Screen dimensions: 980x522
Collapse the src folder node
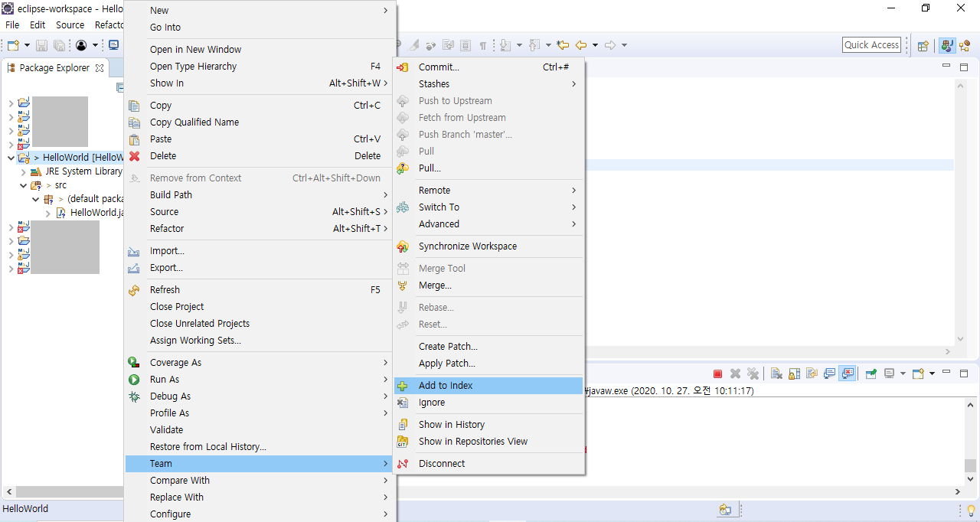pos(23,185)
